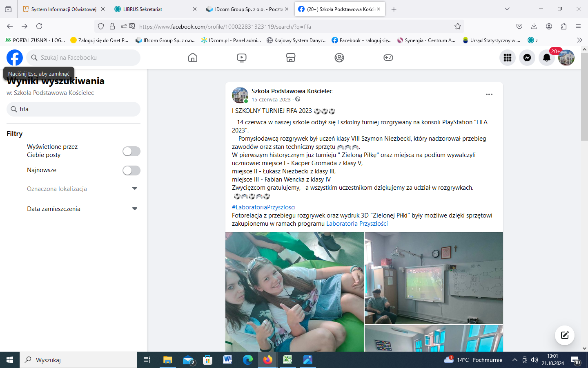
Task: Open the projector screen photo thumbnail
Action: click(x=434, y=278)
